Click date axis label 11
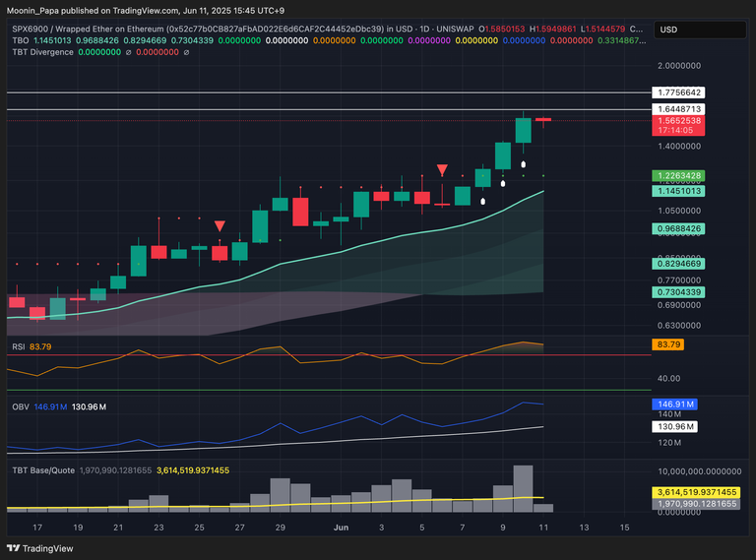756x560 pixels. point(543,528)
